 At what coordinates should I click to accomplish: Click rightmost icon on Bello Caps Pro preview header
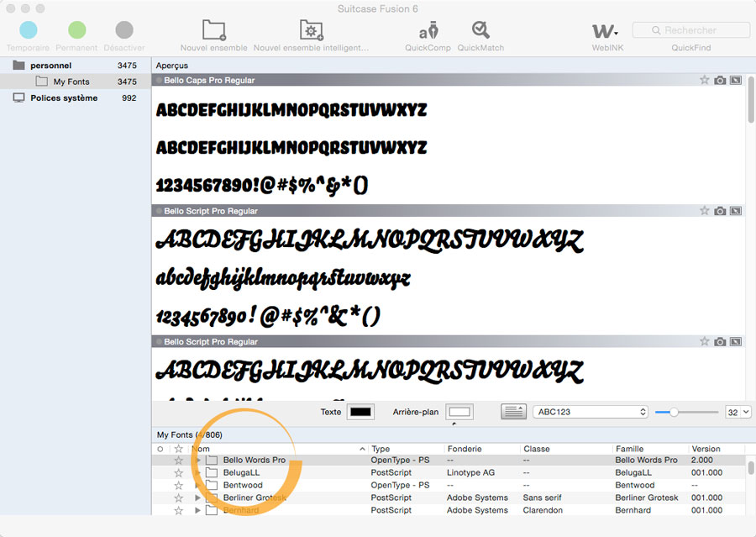coord(736,80)
